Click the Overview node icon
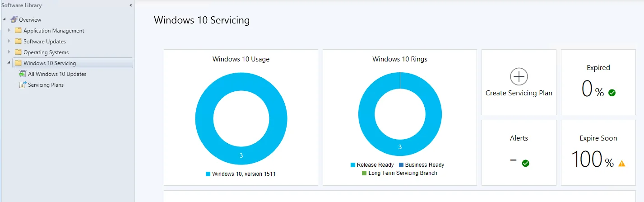644x202 pixels. pyautogui.click(x=14, y=19)
